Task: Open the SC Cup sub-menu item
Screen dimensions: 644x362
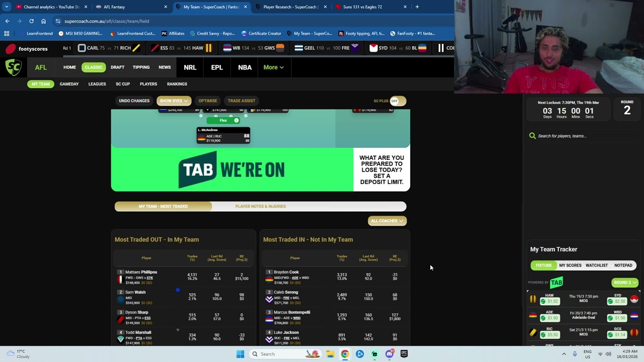Action: (123, 84)
